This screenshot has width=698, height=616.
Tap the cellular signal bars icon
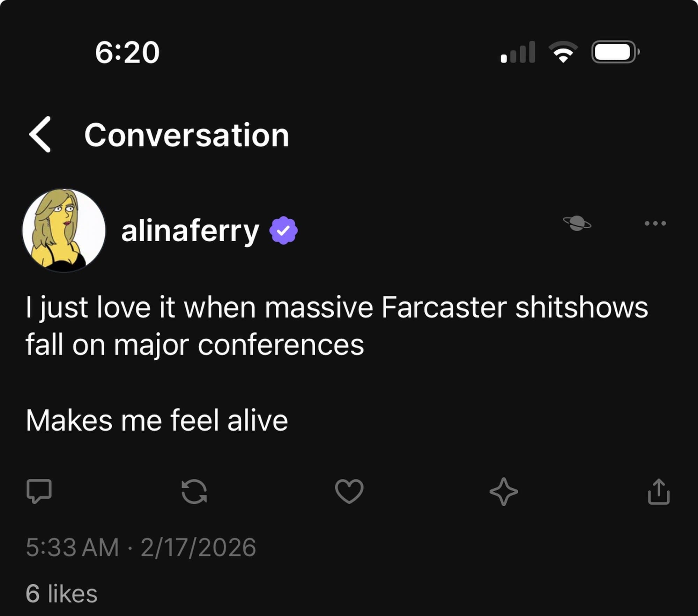[518, 52]
